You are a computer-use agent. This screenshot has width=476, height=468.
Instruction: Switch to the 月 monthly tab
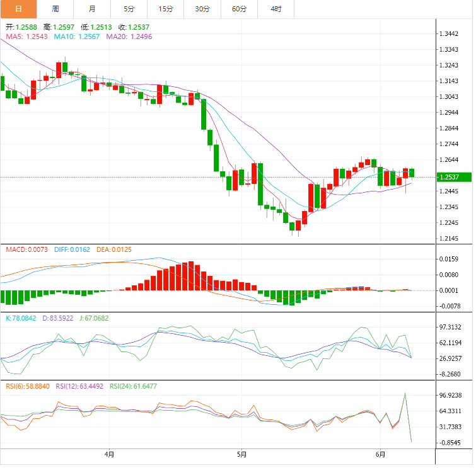[92, 9]
